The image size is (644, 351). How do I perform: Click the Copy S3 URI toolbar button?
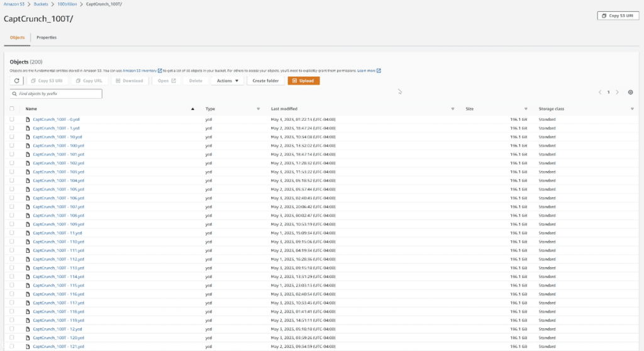click(x=47, y=81)
